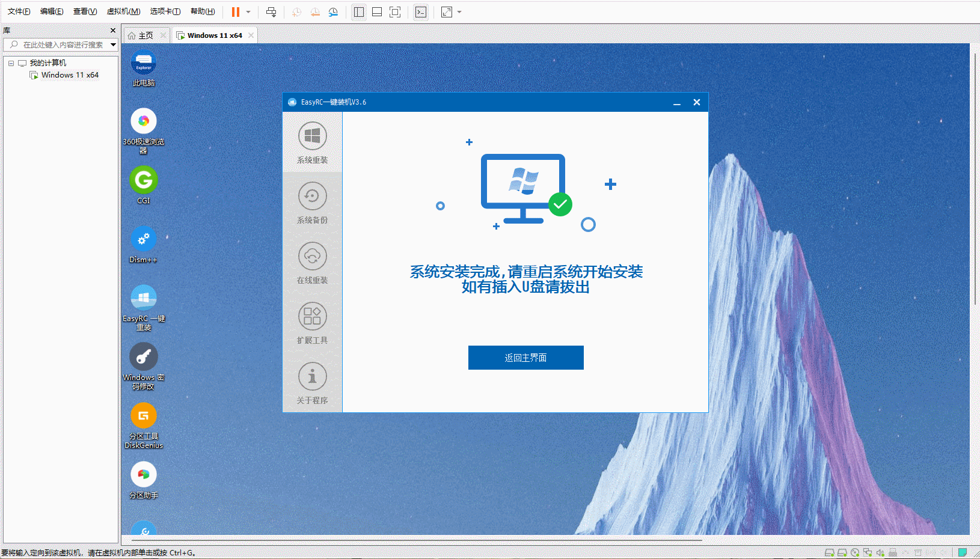Switch to the 主页 tab
The image size is (980, 559).
142,35
